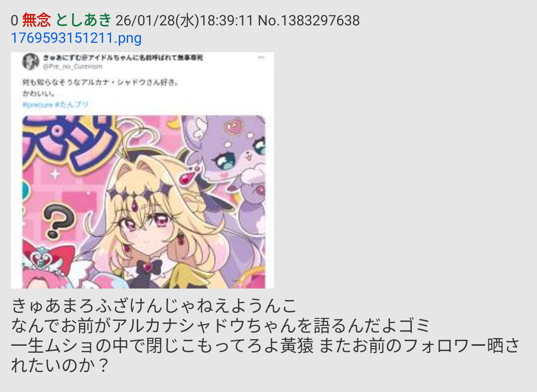Select the #たんプリ hashtag

(72, 104)
